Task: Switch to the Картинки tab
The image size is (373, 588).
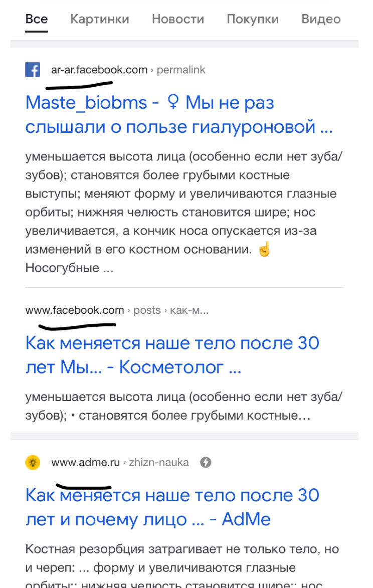Action: [100, 19]
